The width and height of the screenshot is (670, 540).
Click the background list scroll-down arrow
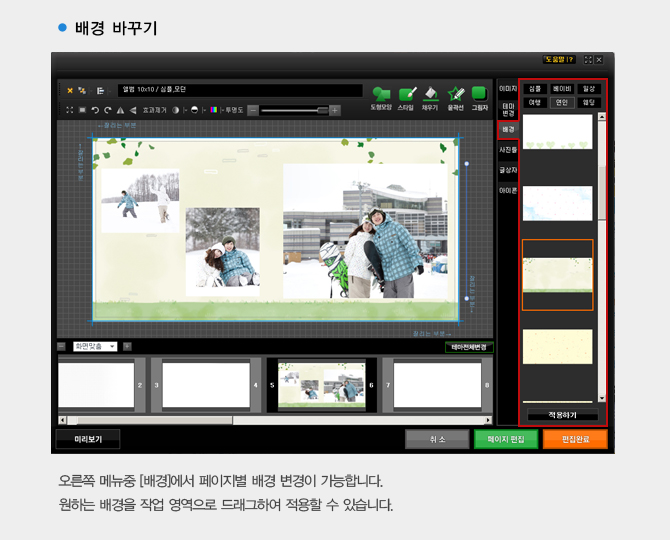602,398
